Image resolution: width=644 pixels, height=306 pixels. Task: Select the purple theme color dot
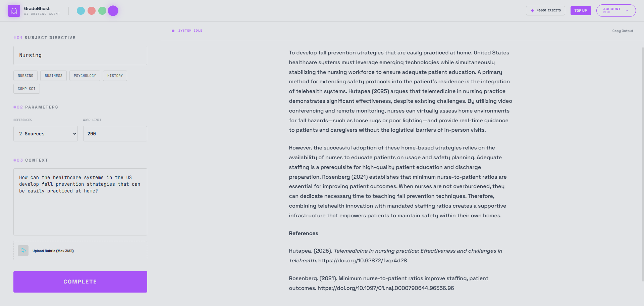[x=113, y=11]
